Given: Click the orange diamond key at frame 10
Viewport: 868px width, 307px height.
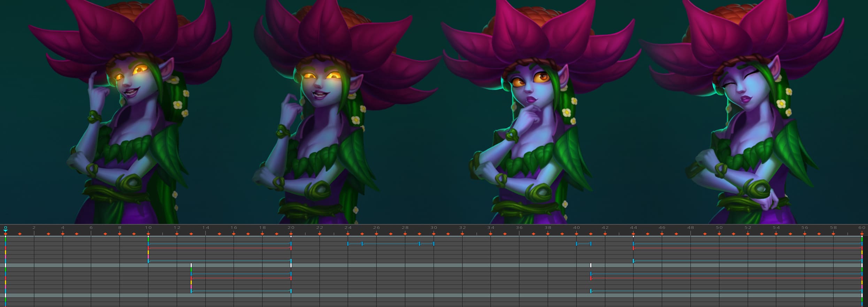Looking at the screenshot, I should point(148,234).
